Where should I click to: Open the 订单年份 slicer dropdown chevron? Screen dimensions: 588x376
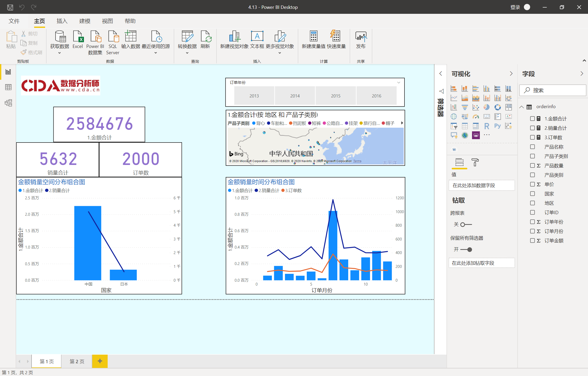coord(399,83)
